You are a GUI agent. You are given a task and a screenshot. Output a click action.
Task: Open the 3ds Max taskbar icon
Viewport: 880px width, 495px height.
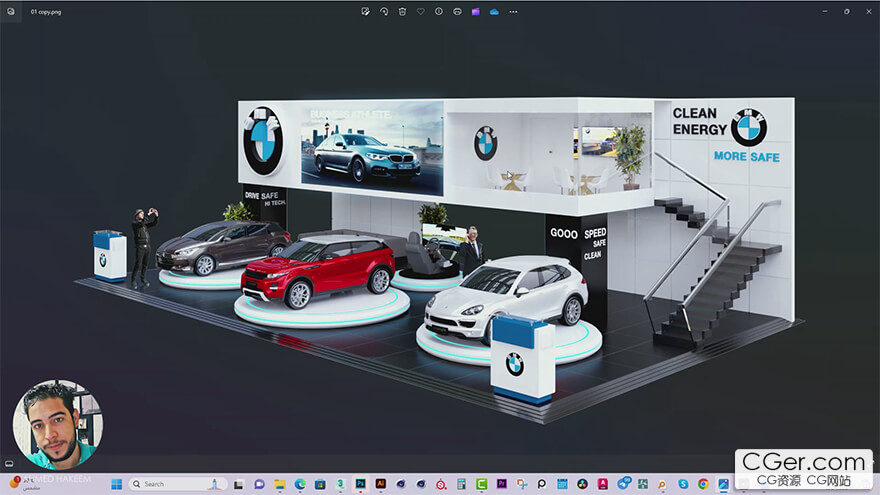click(x=340, y=484)
